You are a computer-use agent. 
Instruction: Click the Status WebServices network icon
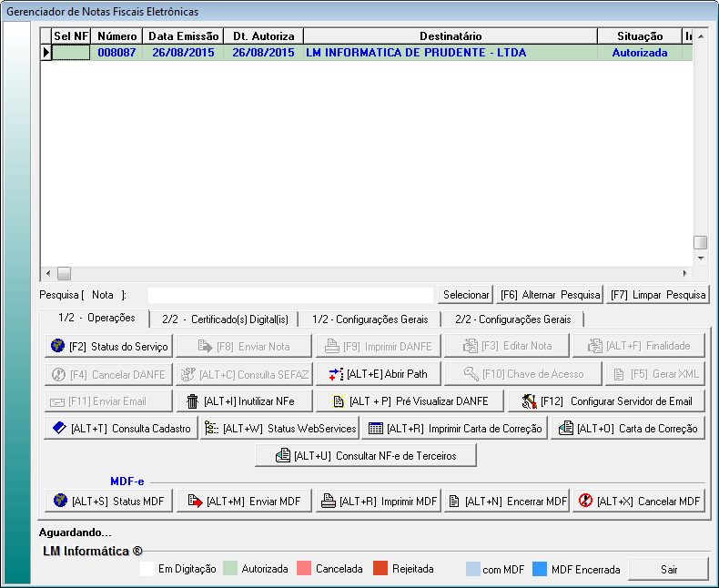coord(211,428)
